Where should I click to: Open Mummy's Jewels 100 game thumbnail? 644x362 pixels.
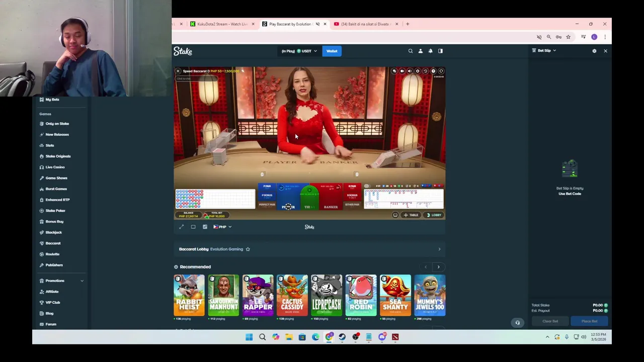430,295
